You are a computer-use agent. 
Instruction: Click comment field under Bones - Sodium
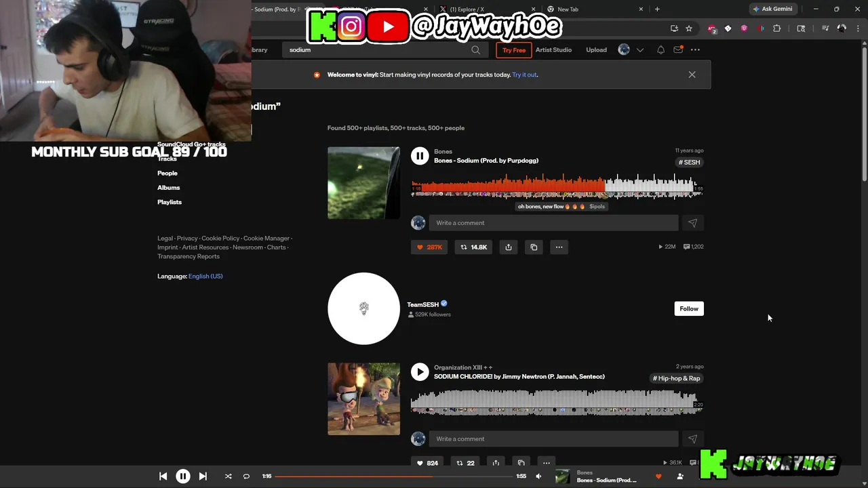click(x=553, y=223)
